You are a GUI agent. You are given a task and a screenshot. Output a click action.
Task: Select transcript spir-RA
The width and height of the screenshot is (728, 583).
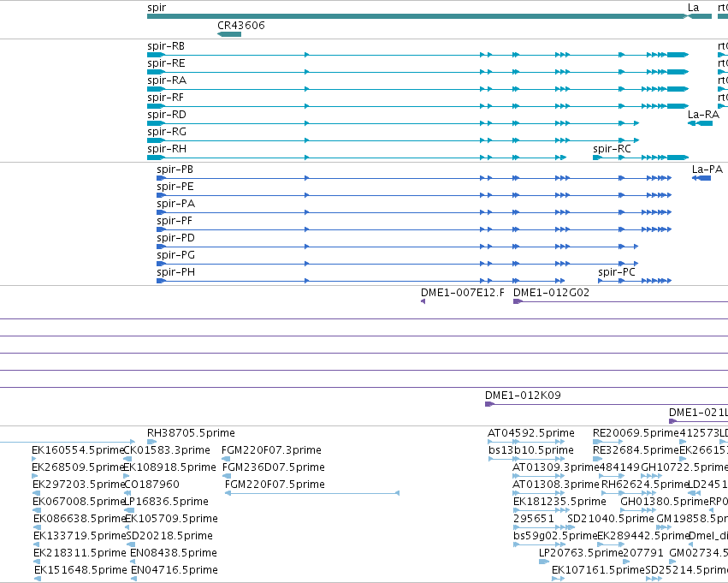tap(417, 89)
